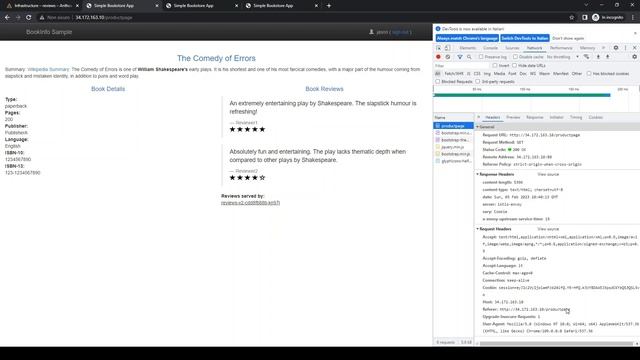Image resolution: width=640 pixels, height=360 pixels.
Task: Open Network panel settings gear
Action: pos(634,57)
